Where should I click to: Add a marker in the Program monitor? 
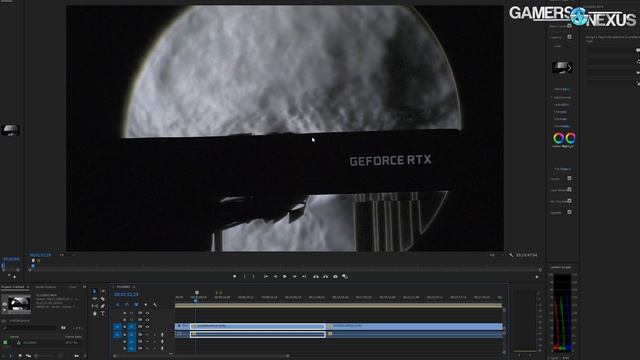pos(234,276)
